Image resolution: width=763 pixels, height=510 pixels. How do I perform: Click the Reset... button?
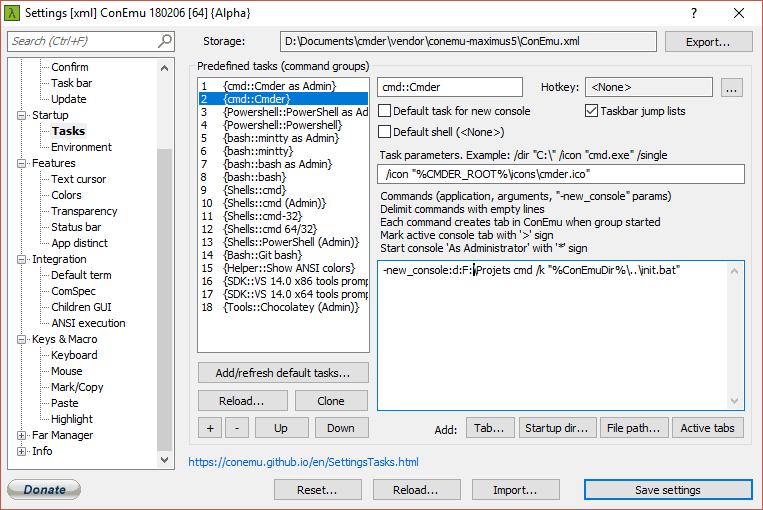pos(317,490)
